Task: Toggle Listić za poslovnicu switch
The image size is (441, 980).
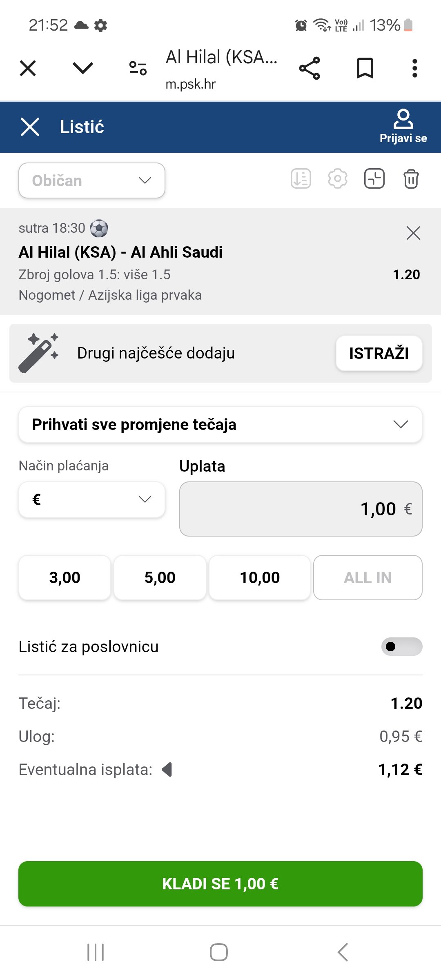Action: tap(401, 646)
